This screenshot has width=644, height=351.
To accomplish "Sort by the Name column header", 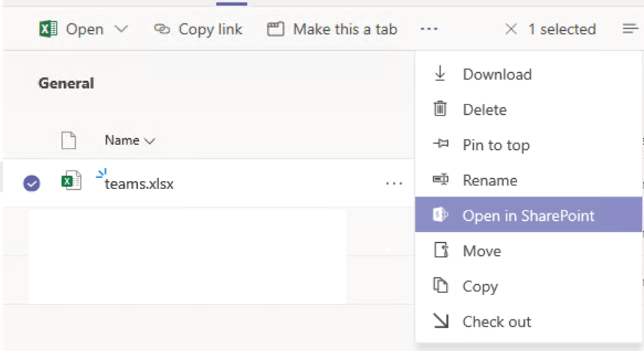I will click(130, 141).
